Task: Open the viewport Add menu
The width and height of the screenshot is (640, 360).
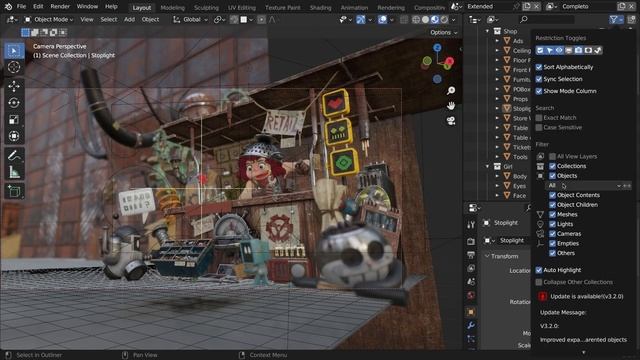Action: [129, 20]
